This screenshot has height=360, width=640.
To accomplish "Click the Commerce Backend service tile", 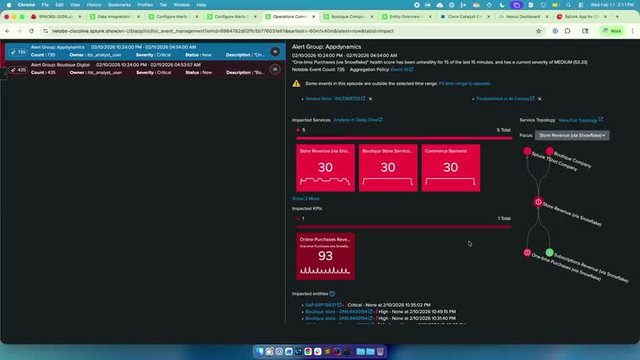I will pyautogui.click(x=451, y=168).
